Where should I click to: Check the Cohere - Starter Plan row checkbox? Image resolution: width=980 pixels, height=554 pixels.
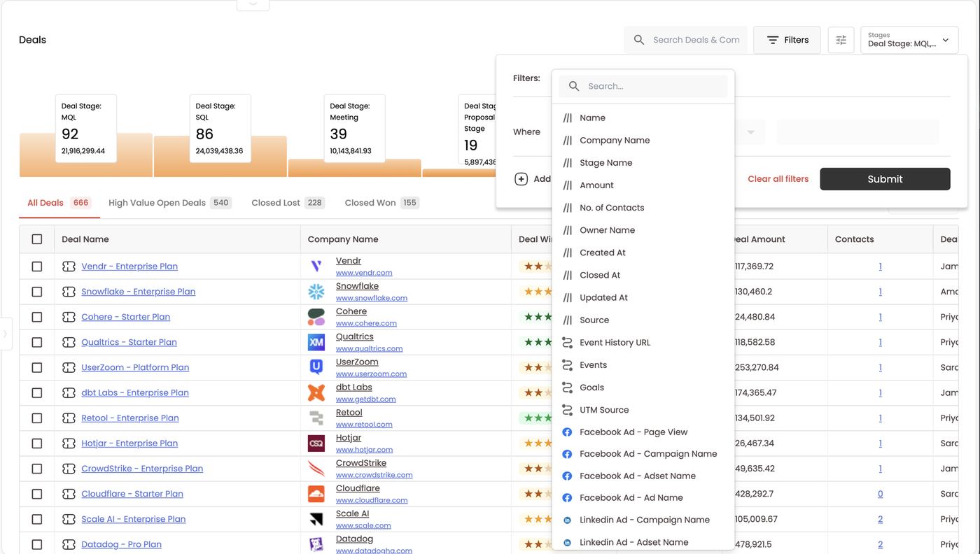point(37,317)
